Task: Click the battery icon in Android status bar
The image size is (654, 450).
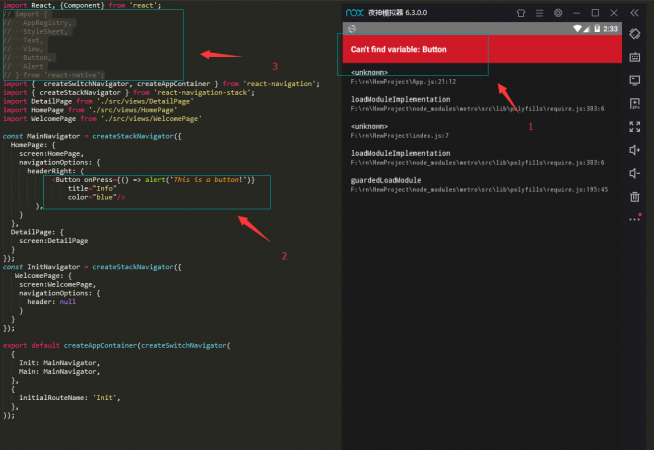Action: tap(597, 29)
